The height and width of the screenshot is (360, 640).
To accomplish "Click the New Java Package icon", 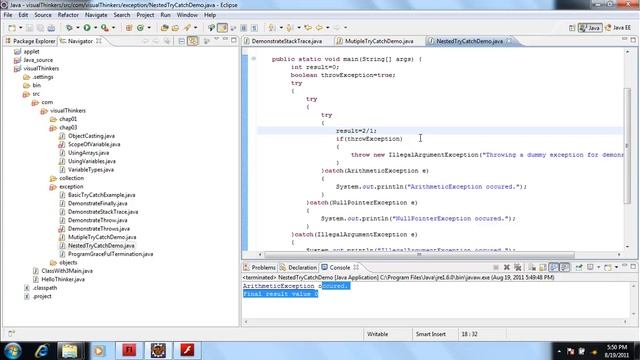I will [129, 28].
